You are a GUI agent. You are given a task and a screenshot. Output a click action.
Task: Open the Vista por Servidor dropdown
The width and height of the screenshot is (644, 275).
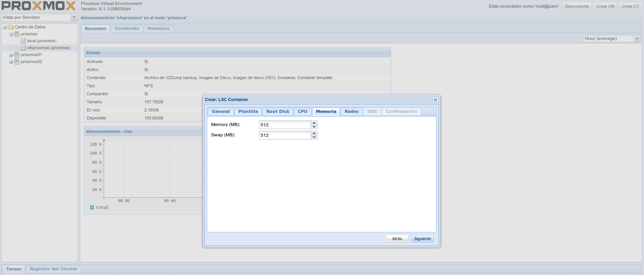pyautogui.click(x=74, y=17)
